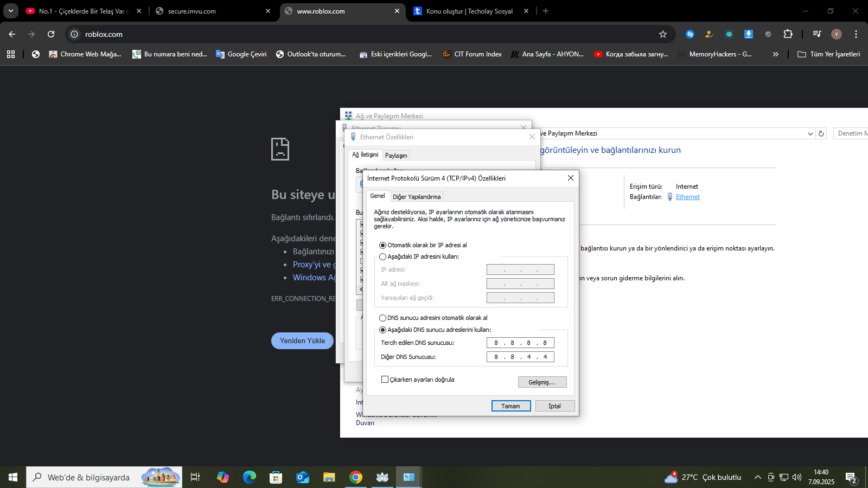This screenshot has height=488, width=868.
Task: Switch to the Konu oluştur Techolay tab
Action: tap(471, 11)
